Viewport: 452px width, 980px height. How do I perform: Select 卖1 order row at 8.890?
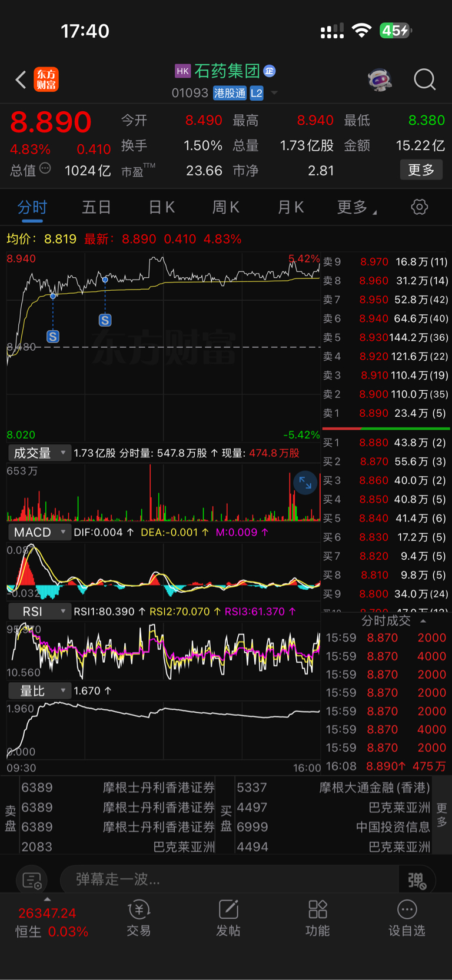385,413
